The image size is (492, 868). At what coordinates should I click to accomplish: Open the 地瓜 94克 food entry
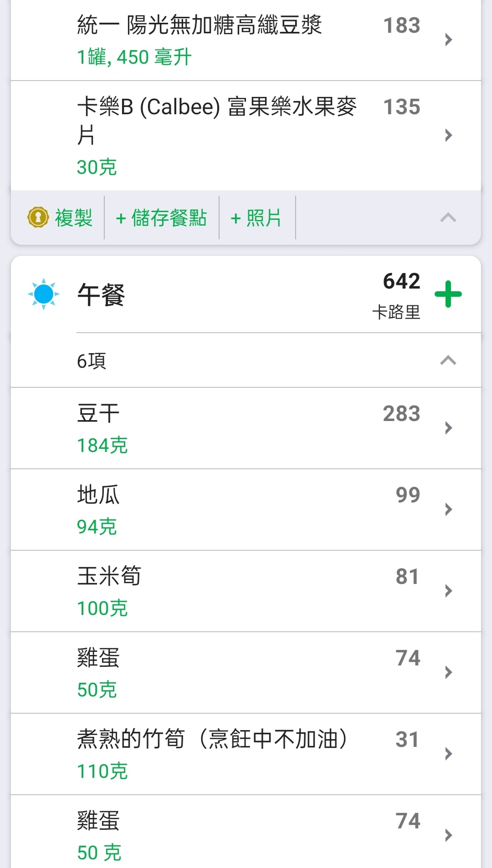[246, 510]
